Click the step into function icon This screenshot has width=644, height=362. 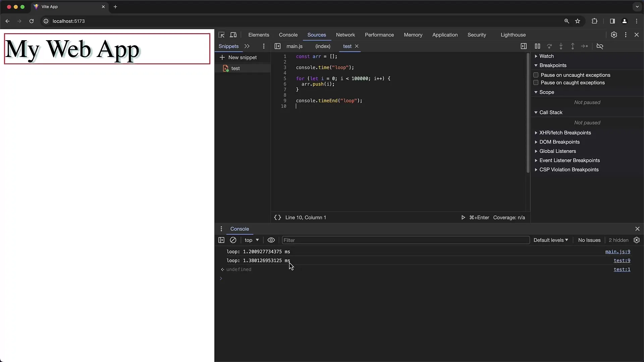(x=561, y=46)
